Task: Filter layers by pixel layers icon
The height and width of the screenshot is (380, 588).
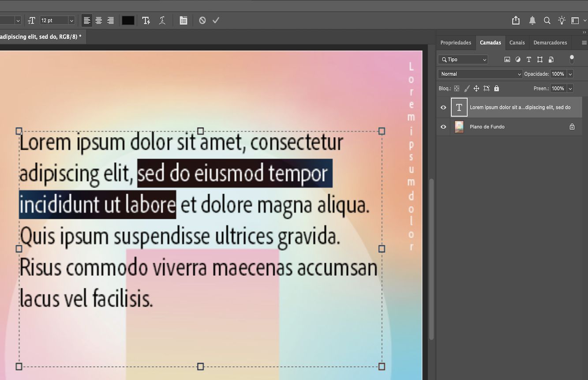Action: [x=507, y=59]
